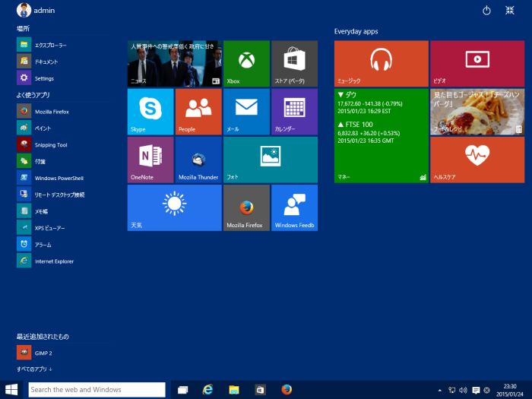Expand the system tray hidden icons arrow
The width and height of the screenshot is (532, 399).
(x=440, y=390)
